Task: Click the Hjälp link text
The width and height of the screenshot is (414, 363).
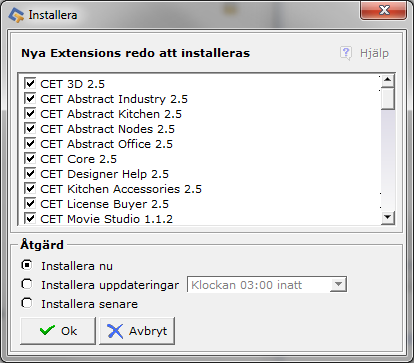Action: [374, 53]
